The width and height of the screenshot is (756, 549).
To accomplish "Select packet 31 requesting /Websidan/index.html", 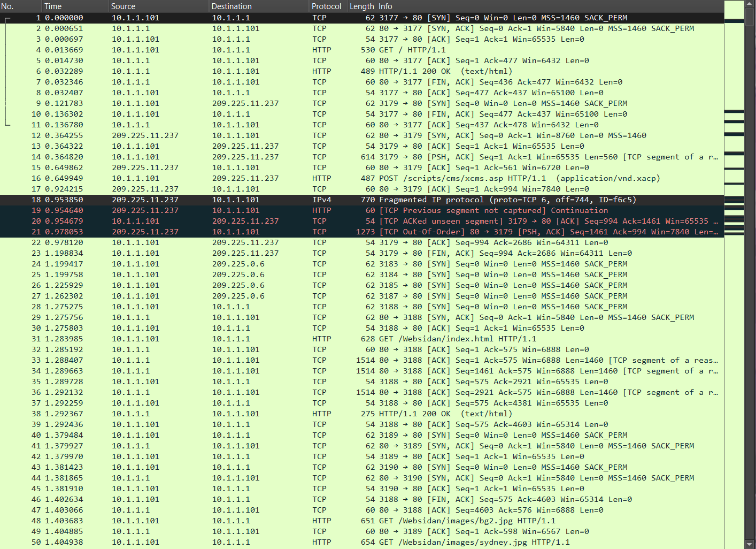I will point(321,338).
